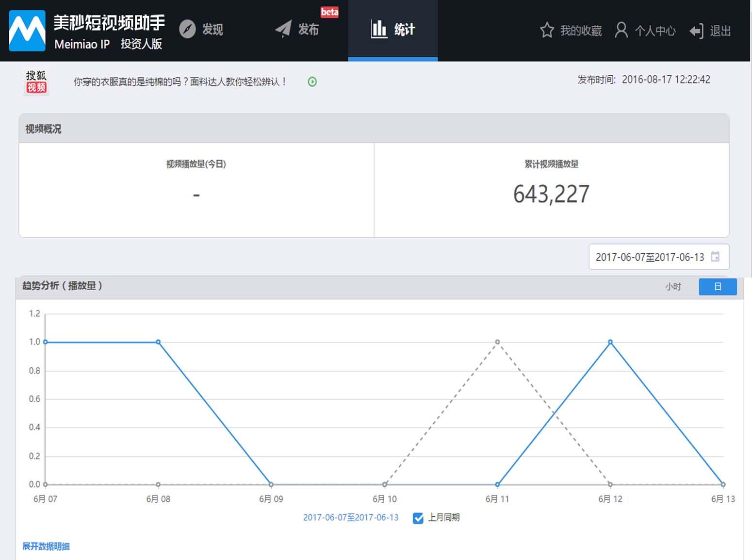Open the 2017-06-07至2017-06-13 date range picker
This screenshot has height=560, width=752.
(x=659, y=257)
